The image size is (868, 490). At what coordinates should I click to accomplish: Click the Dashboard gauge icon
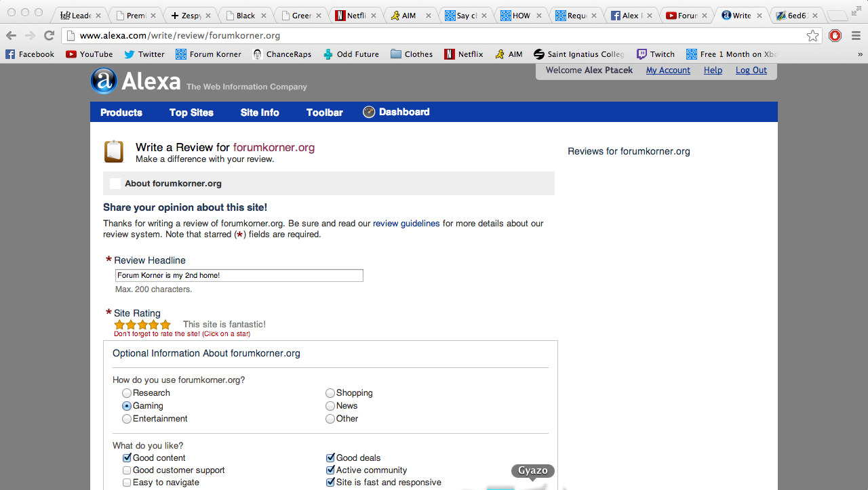(369, 112)
